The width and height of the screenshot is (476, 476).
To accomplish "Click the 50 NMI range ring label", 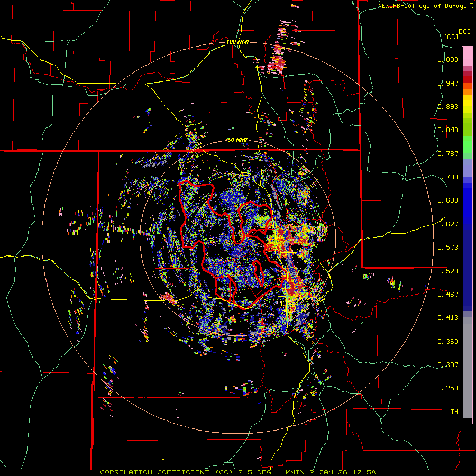I will pos(237,140).
